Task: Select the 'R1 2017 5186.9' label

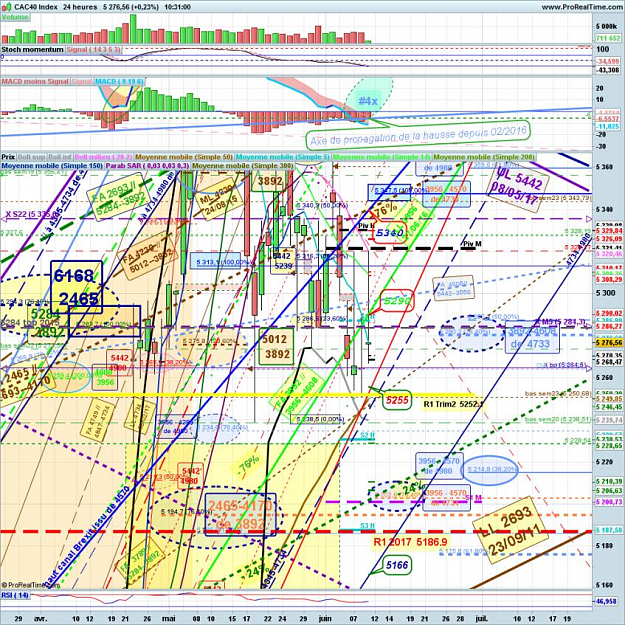Action: [x=410, y=542]
